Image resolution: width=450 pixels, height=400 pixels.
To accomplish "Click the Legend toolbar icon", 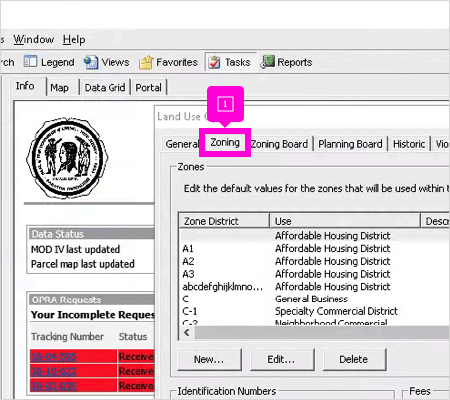I will [30, 62].
